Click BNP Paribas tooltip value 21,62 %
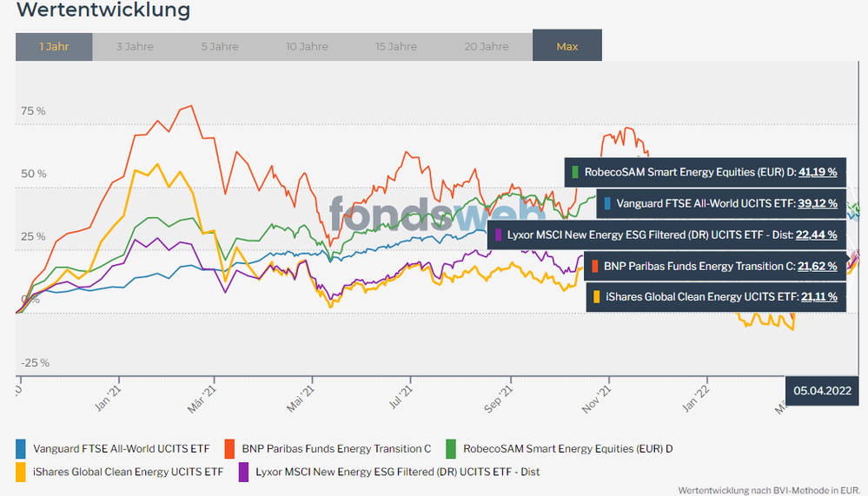The image size is (868, 496). [x=817, y=267]
